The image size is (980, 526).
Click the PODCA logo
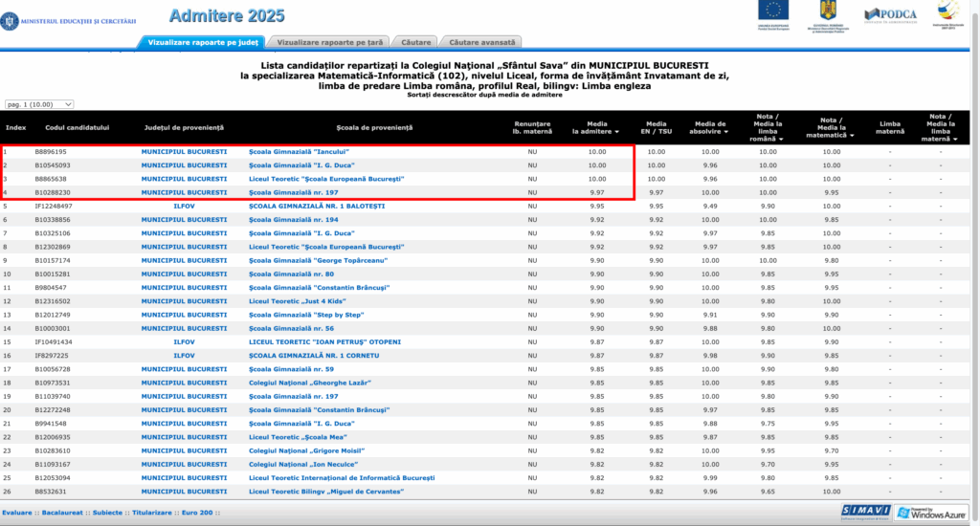pos(889,14)
